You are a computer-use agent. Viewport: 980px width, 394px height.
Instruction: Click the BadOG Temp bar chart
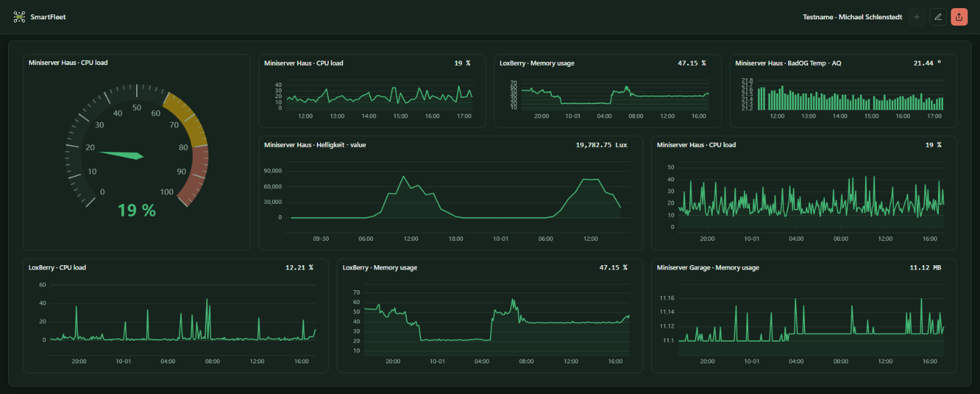pos(851,98)
